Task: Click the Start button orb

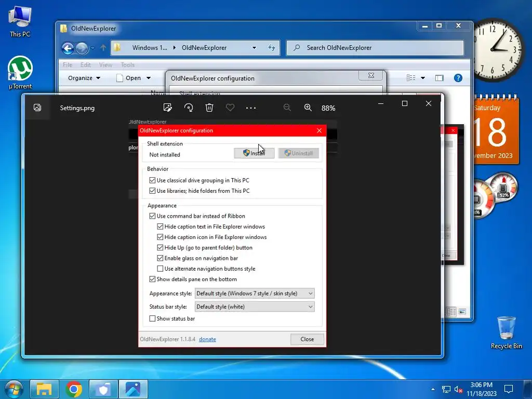Action: (x=13, y=389)
